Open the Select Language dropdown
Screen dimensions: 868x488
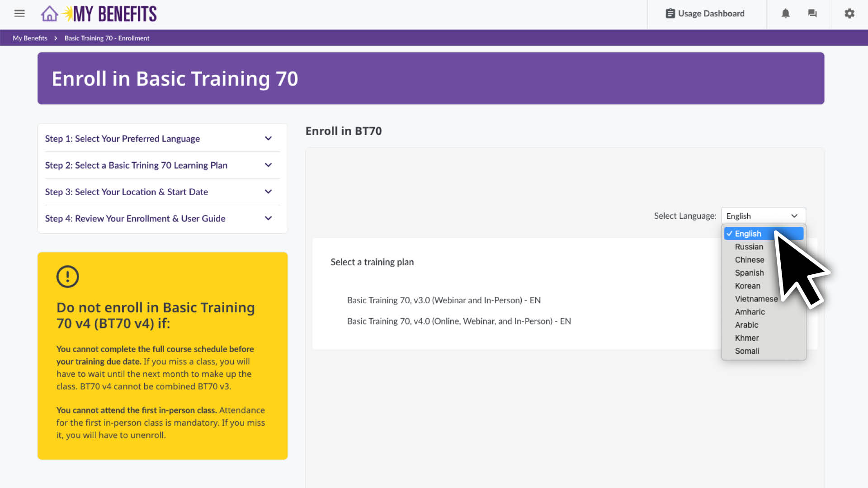(x=763, y=216)
